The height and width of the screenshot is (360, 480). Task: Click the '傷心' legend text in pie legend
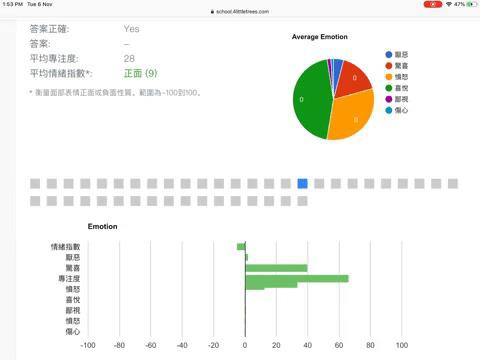tap(401, 110)
